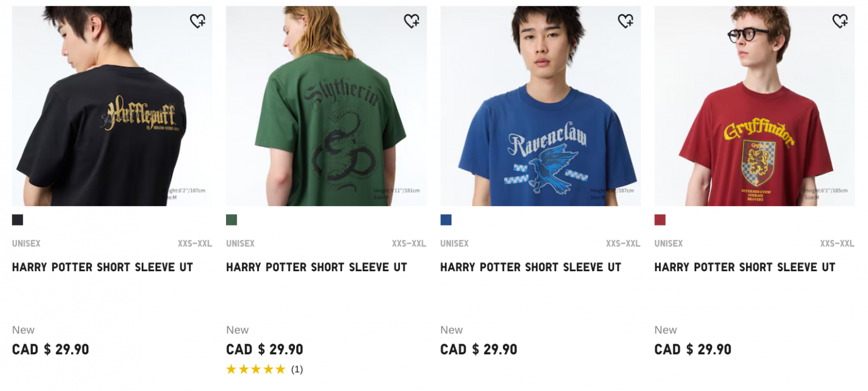Click the New label under the Hufflepuff shirt
Viewport: 868px width, 391px height.
pos(23,329)
